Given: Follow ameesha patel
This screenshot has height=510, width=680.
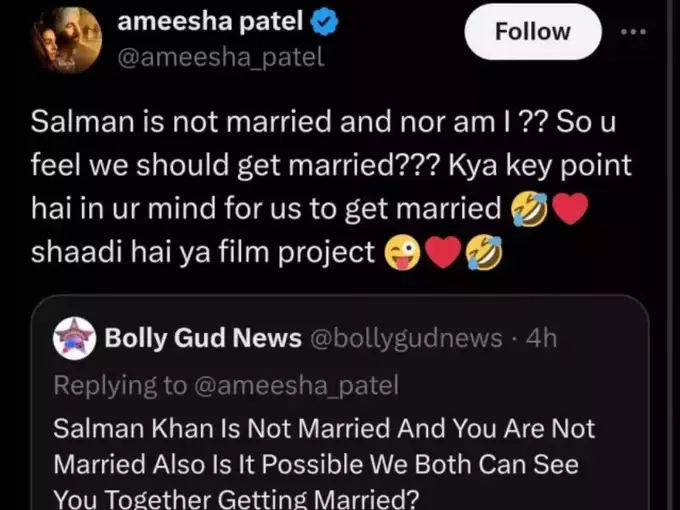Looking at the screenshot, I should coord(533,33).
